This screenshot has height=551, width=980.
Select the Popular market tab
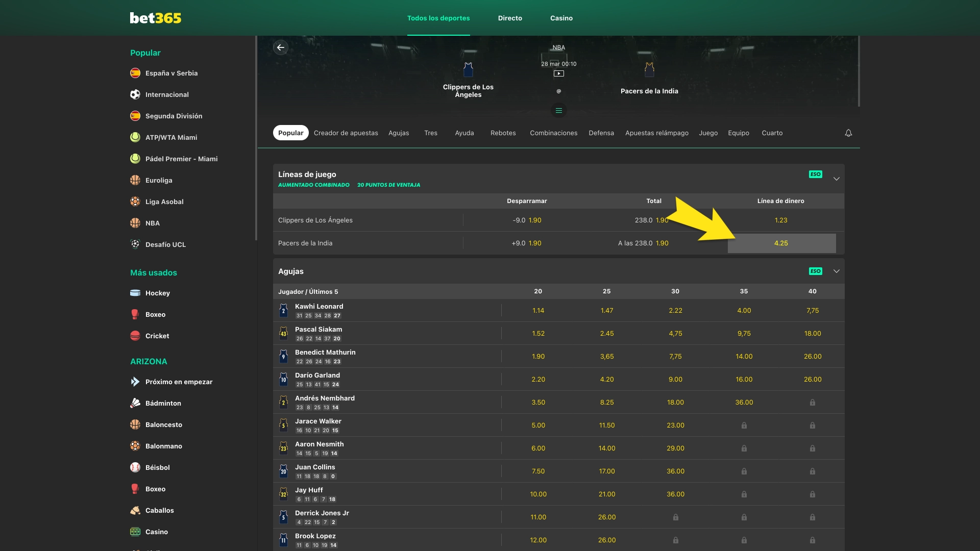click(291, 133)
